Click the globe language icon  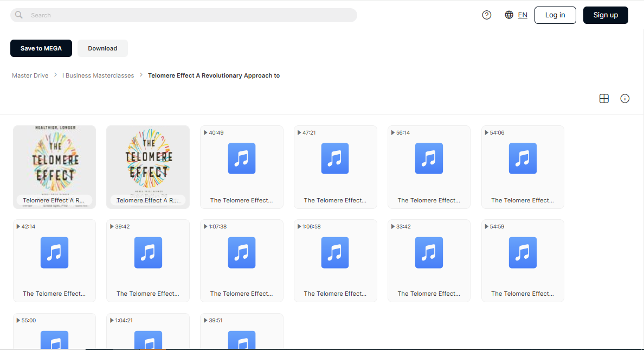click(x=509, y=15)
